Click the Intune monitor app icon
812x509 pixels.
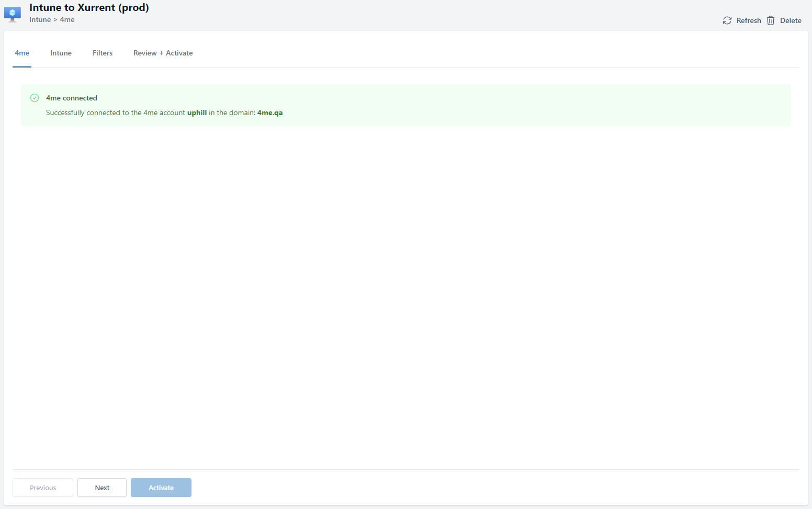13,14
